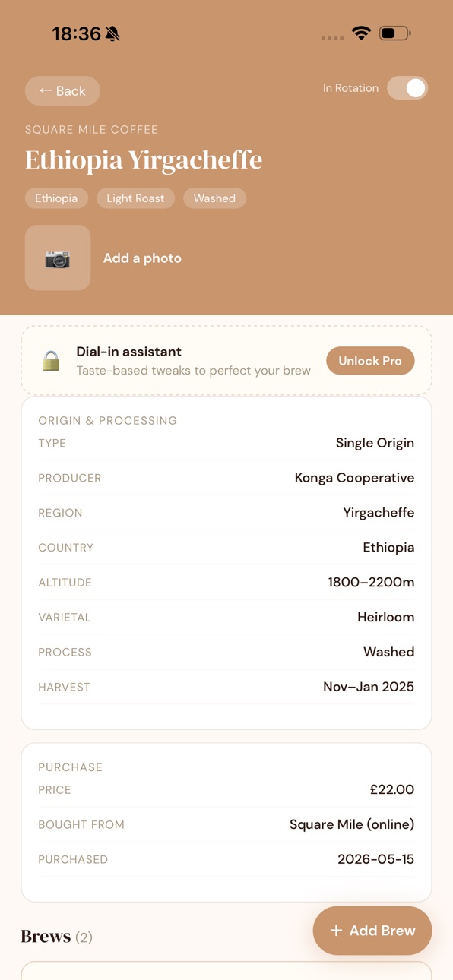Viewport: 453px width, 980px height.
Task: Tap the camera icon photo placeholder
Action: [58, 258]
